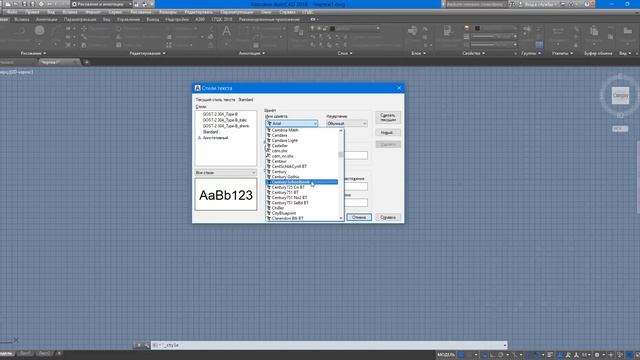Viewport: 640px width, 360px height.
Task: Click the object color swatch in the properties panel
Action: click(x=477, y=28)
